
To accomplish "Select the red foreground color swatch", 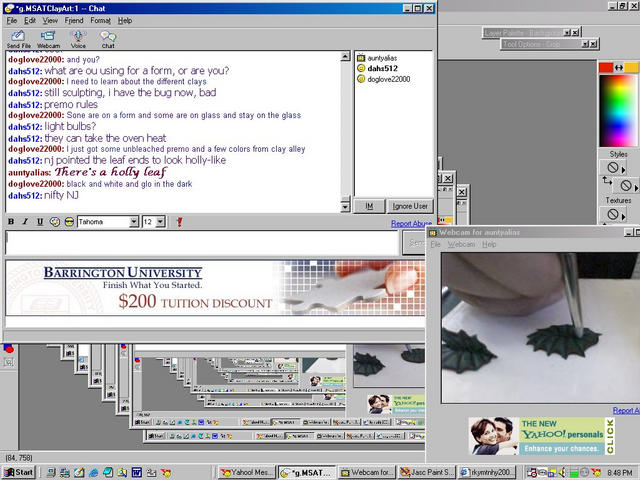I will [x=606, y=67].
